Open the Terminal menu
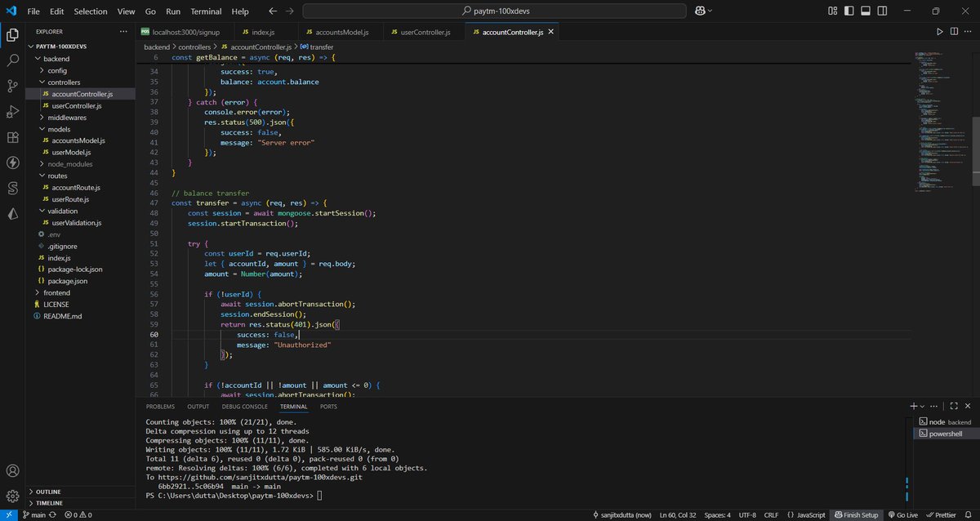980x521 pixels. pyautogui.click(x=205, y=11)
